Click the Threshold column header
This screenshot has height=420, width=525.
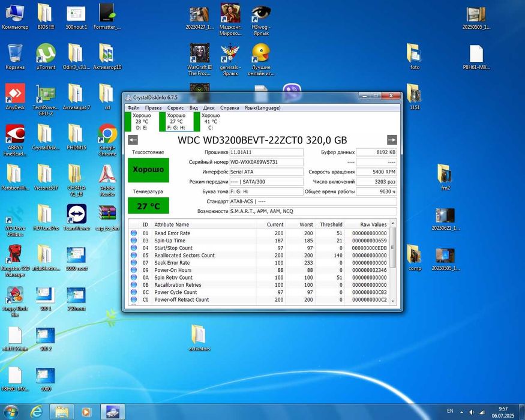tap(329, 224)
